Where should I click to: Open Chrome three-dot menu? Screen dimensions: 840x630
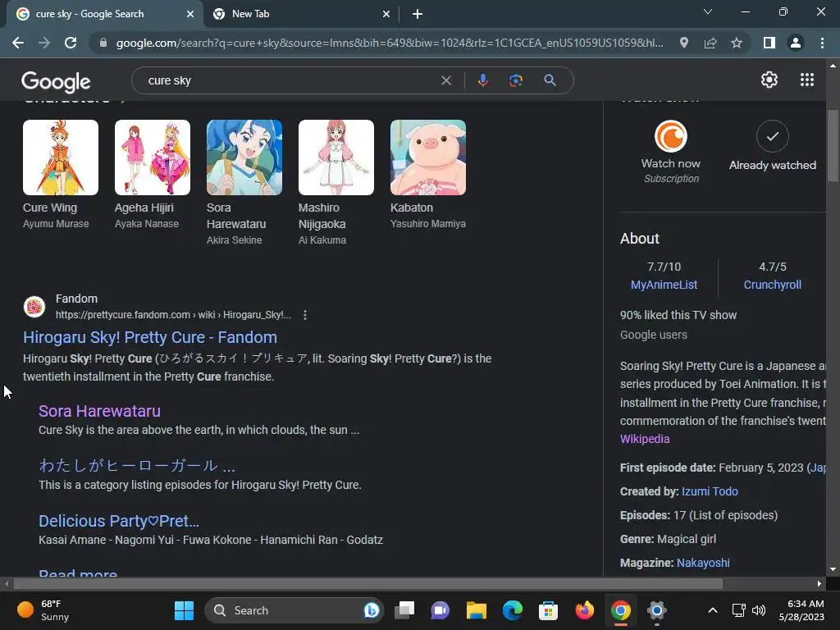(822, 43)
